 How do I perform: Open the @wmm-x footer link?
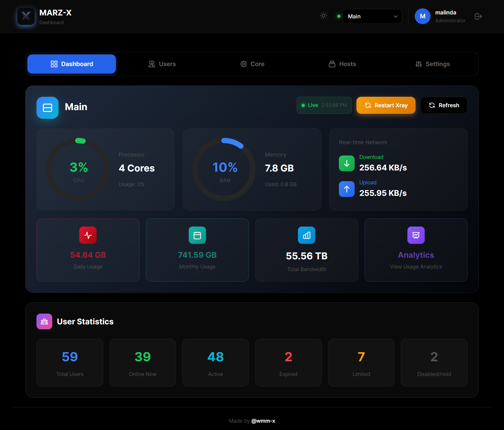263,421
